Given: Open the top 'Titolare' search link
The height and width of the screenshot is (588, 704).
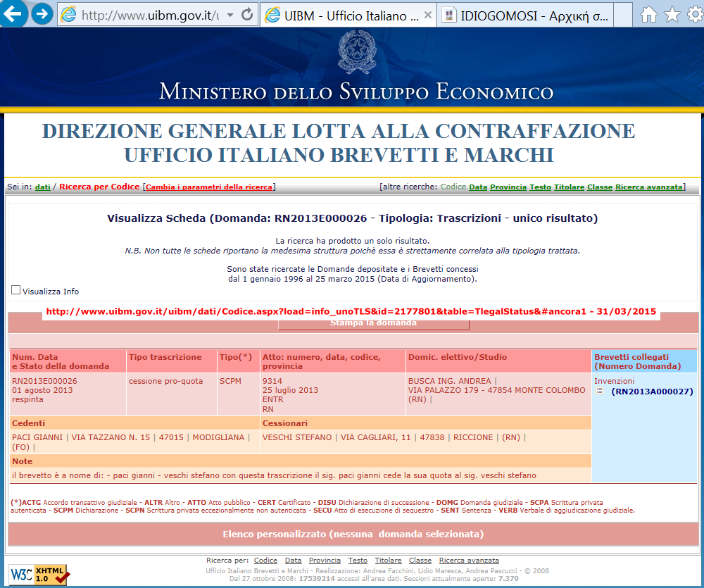Looking at the screenshot, I should click(x=569, y=187).
